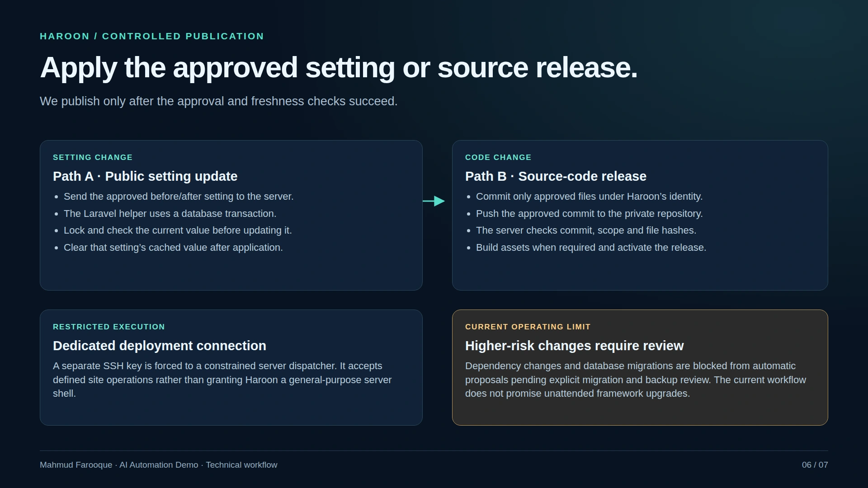868x488 pixels.
Task: Click the subtitle about approval and freshness checks
Action: 219,101
